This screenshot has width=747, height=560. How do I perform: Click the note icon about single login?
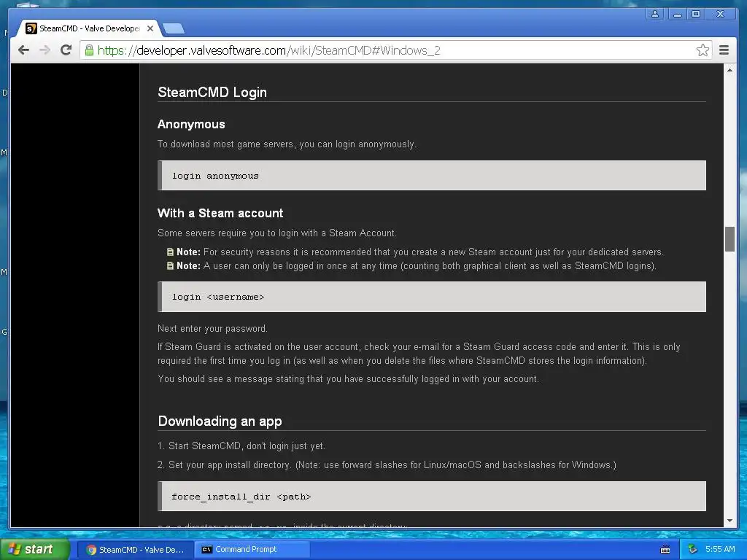coord(170,265)
